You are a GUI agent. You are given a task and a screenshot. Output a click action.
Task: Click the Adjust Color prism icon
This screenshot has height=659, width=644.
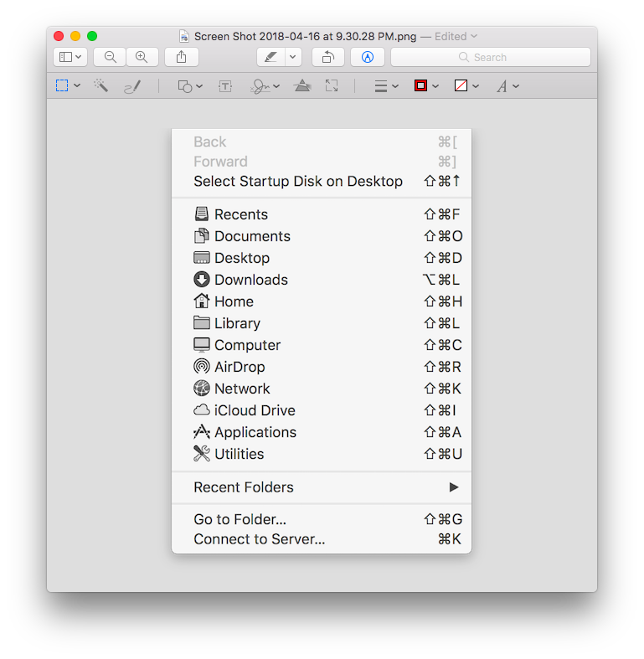302,85
